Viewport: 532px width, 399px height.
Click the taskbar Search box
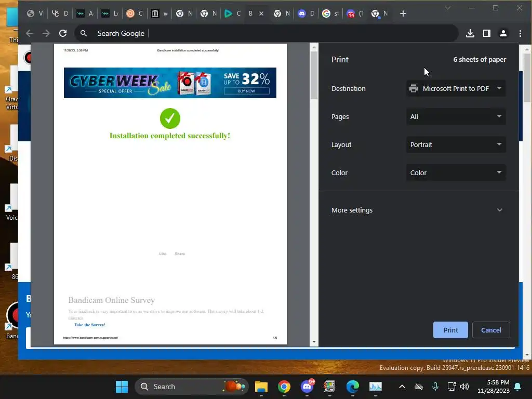191,387
